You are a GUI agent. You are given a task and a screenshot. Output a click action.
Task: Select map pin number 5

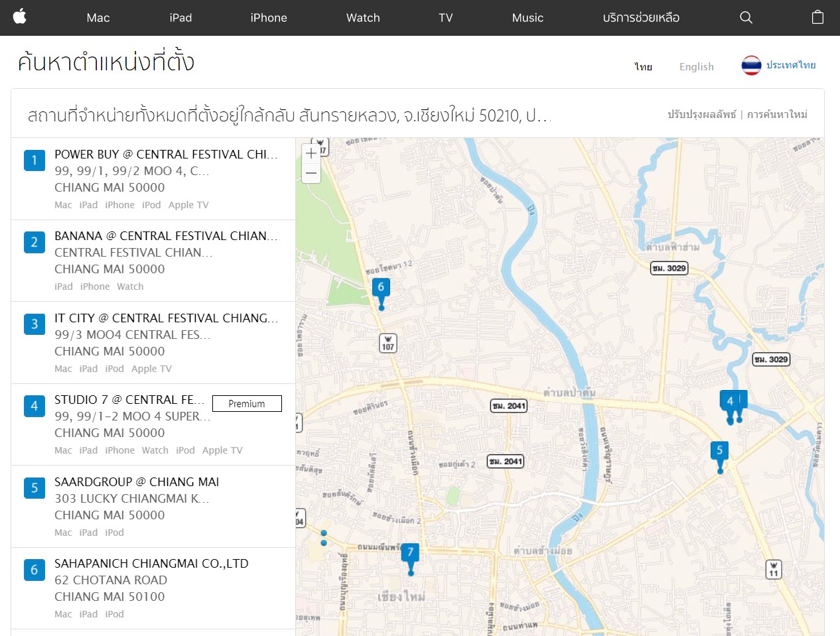click(719, 452)
